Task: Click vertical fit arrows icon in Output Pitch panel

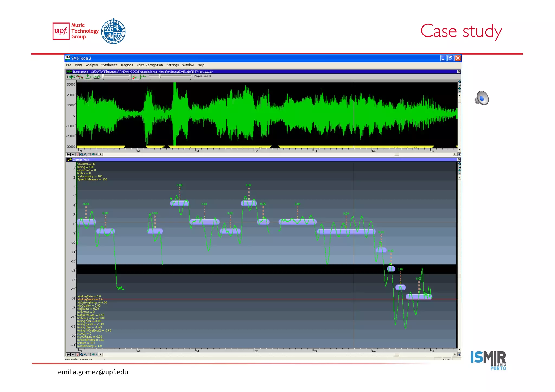Action: 459,172
